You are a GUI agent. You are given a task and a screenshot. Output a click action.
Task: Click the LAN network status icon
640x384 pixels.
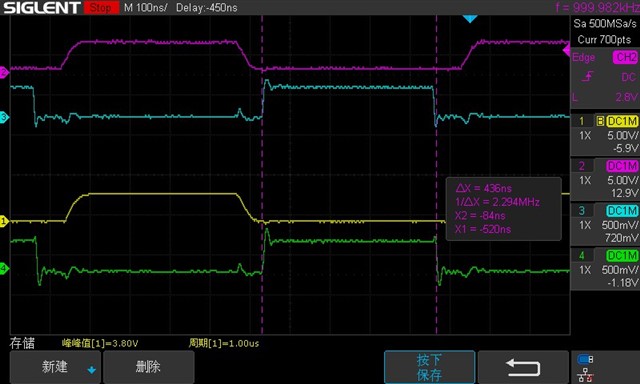tap(585, 375)
